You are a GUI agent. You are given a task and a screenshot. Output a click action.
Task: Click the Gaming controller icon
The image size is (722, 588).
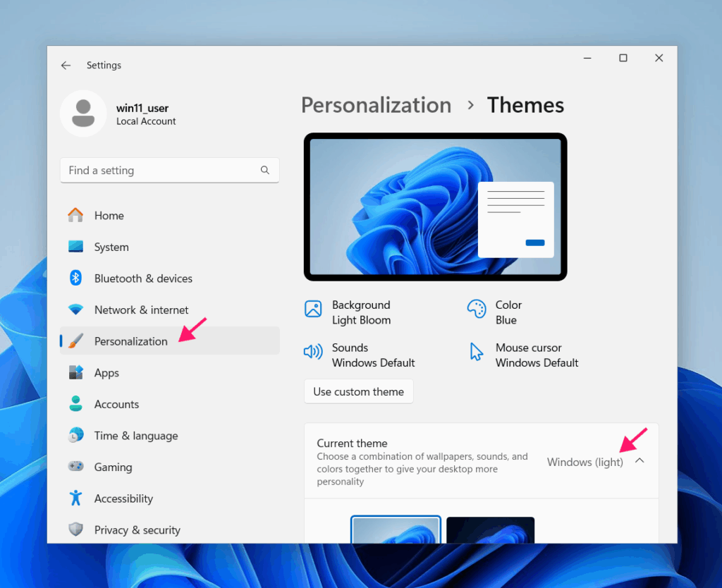pyautogui.click(x=75, y=467)
